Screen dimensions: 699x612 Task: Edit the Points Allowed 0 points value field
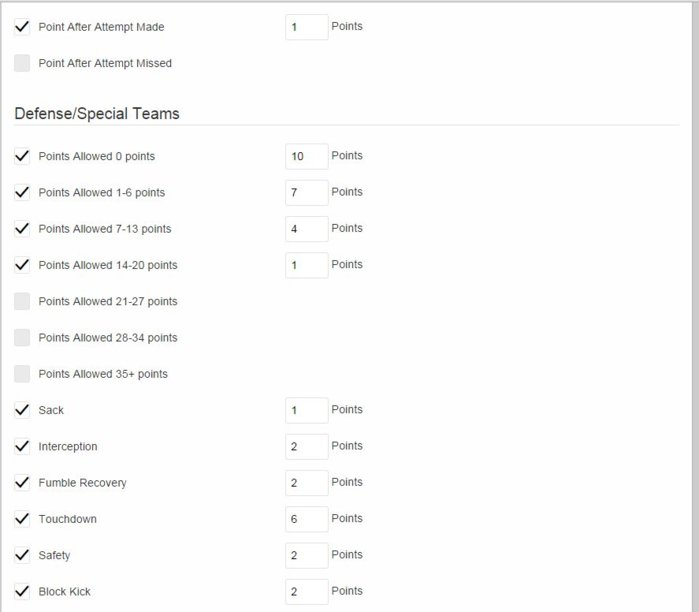tap(306, 156)
